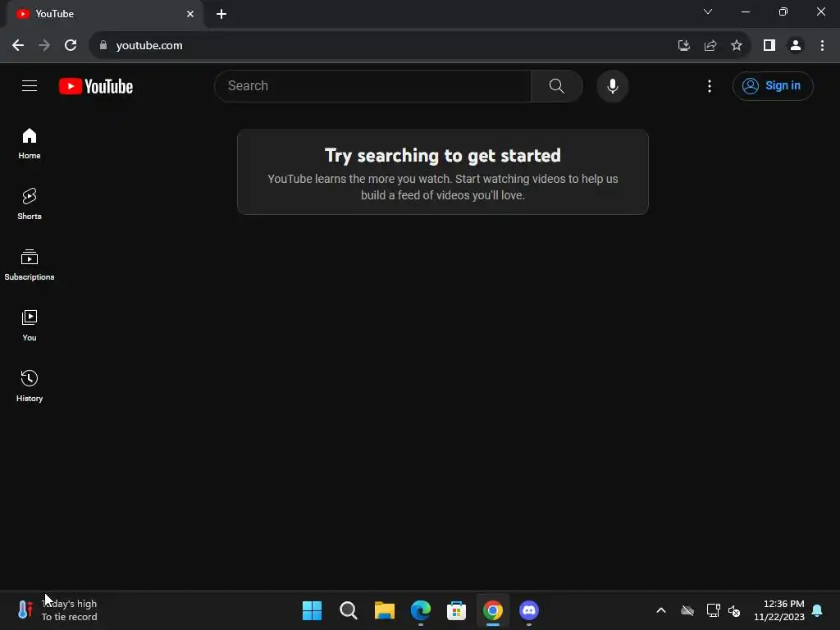Open watch History in the sidebar
The image size is (840, 630).
pyautogui.click(x=30, y=386)
